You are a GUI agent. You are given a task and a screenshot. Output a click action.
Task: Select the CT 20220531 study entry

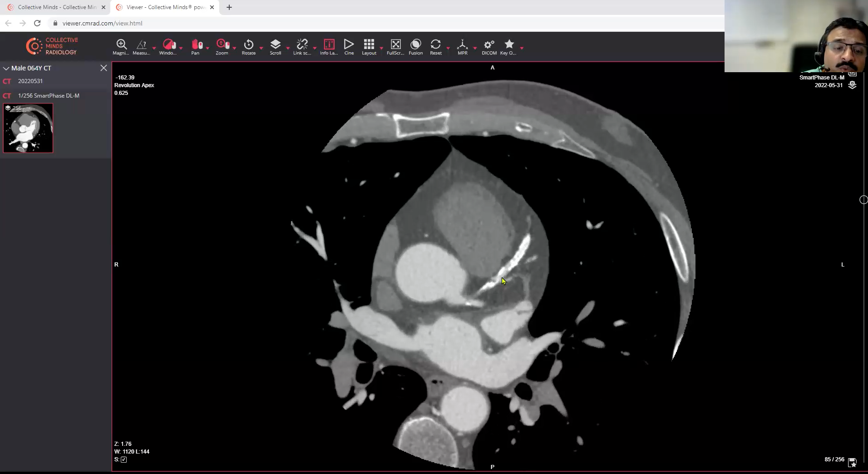(30, 81)
